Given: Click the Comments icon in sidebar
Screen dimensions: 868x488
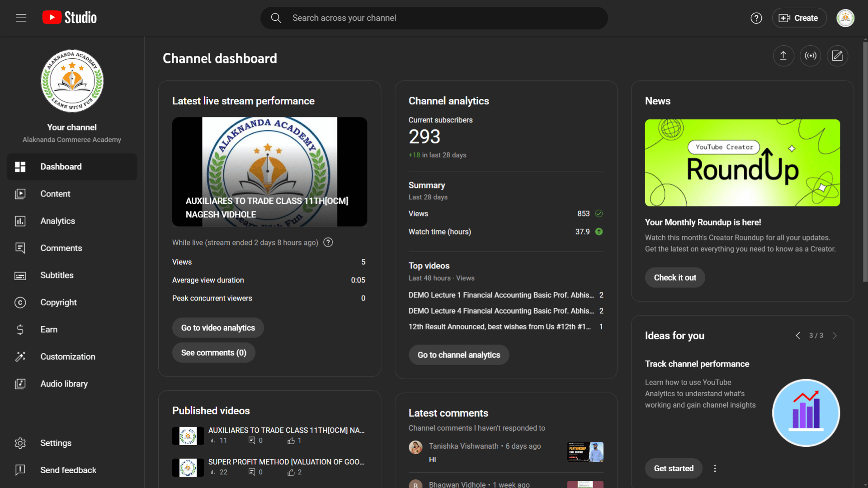Looking at the screenshot, I should click(20, 248).
